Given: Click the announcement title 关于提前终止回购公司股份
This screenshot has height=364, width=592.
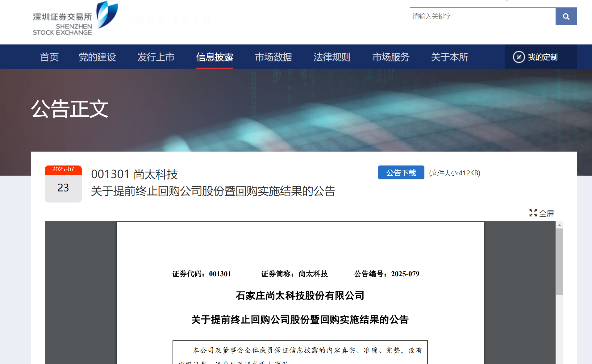Looking at the screenshot, I should (213, 191).
